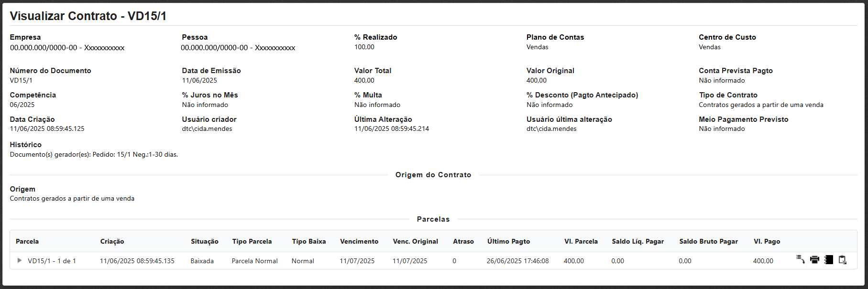Click the Atraso column header

(463, 242)
